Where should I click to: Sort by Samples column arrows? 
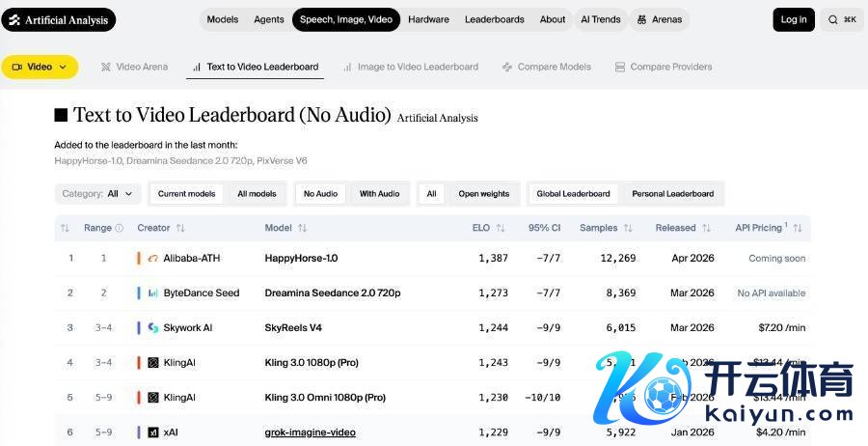pyautogui.click(x=628, y=229)
